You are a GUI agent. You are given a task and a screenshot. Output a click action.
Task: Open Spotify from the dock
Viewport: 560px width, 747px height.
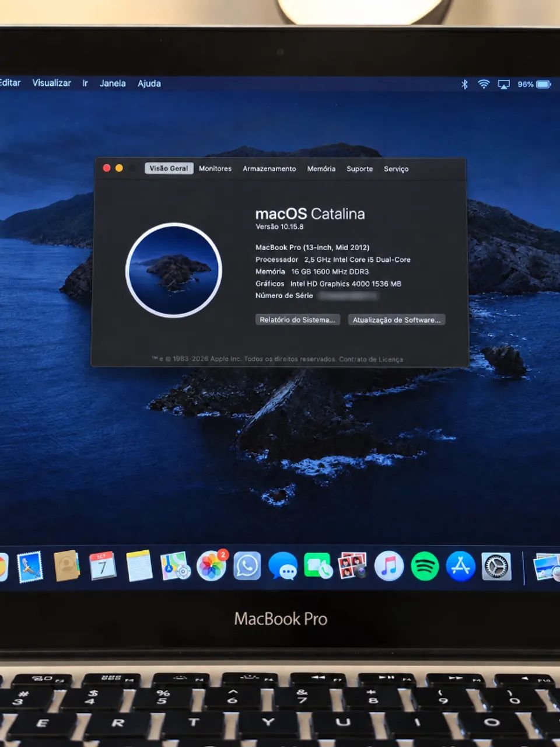tap(425, 566)
